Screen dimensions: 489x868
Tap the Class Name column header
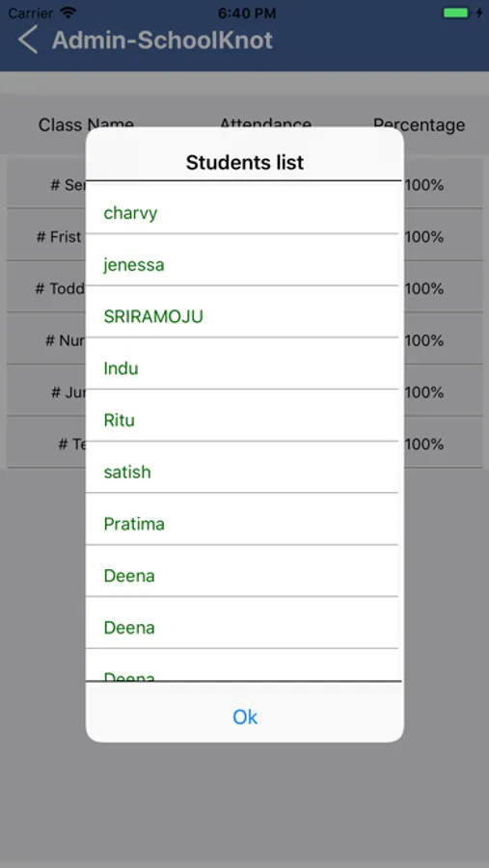coord(86,123)
